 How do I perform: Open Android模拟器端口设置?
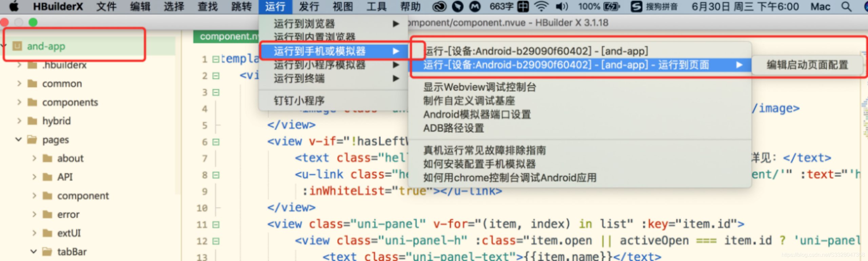pyautogui.click(x=580, y=115)
